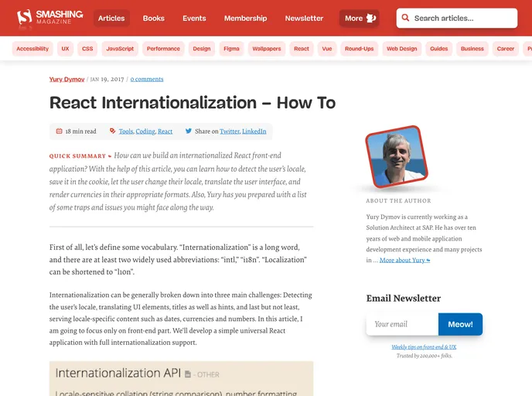Screen dimensions: 532x396
Task: Focus the Search articles field
Action: pos(462,19)
